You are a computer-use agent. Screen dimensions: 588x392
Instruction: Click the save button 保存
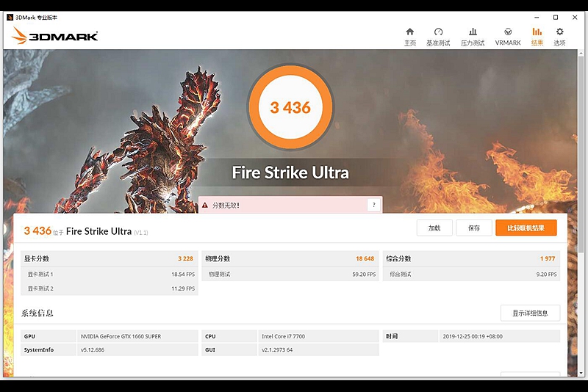coord(474,228)
